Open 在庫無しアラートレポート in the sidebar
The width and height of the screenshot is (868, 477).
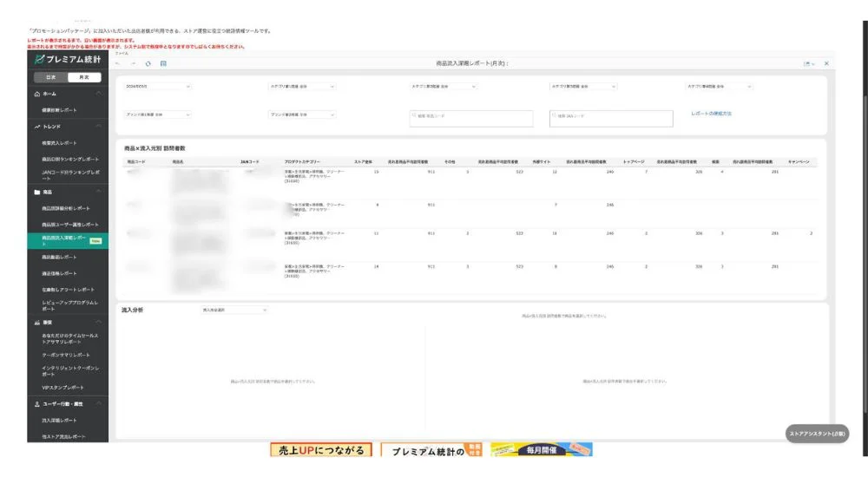click(x=68, y=290)
